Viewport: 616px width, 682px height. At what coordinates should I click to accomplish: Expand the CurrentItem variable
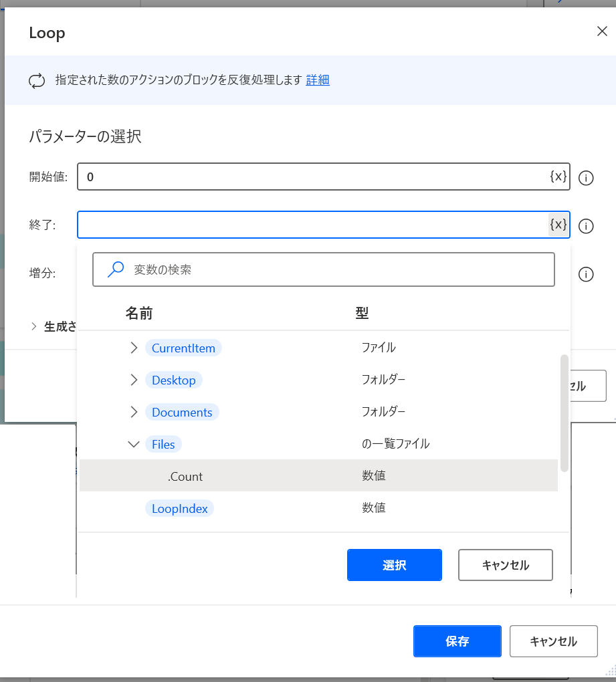133,348
